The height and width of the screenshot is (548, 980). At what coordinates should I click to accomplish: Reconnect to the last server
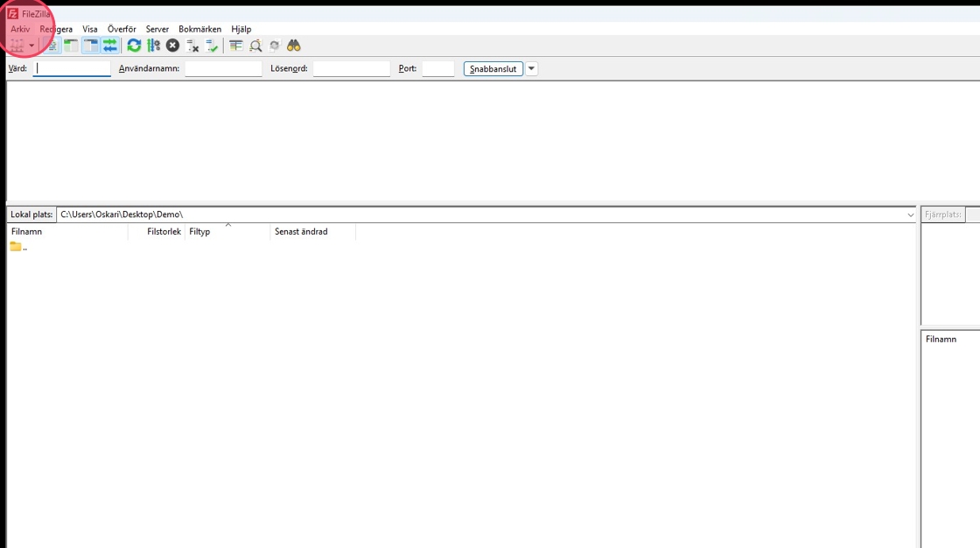coord(212,46)
